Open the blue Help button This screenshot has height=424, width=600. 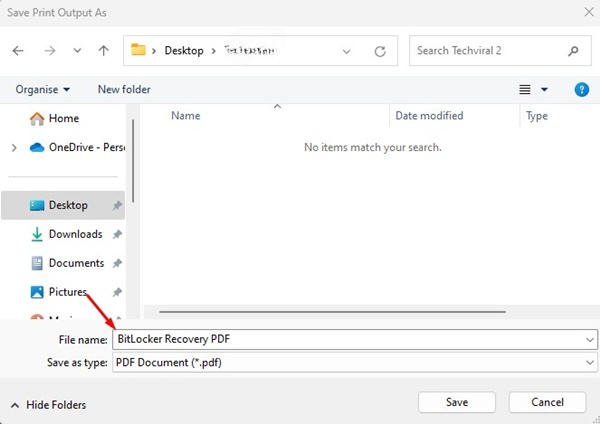(582, 90)
